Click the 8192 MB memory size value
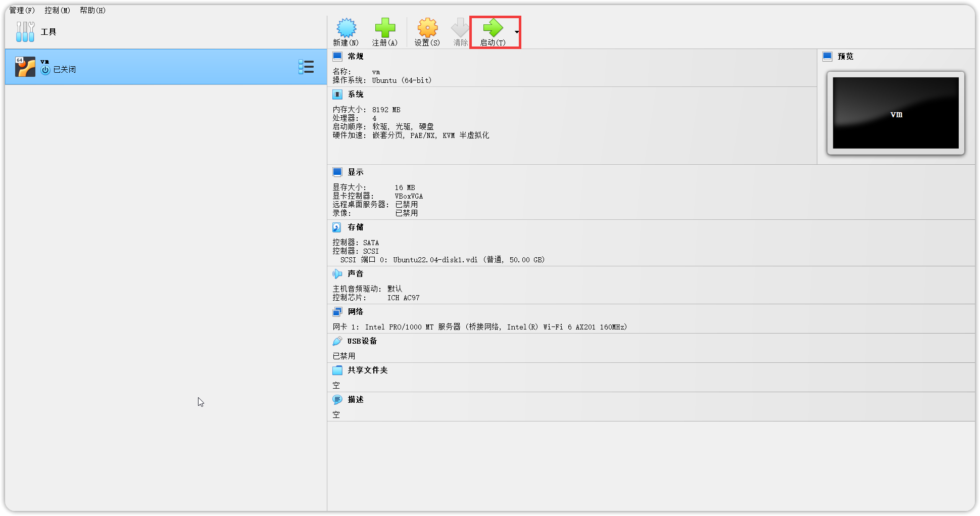Screen dimensions: 980x516 point(386,110)
